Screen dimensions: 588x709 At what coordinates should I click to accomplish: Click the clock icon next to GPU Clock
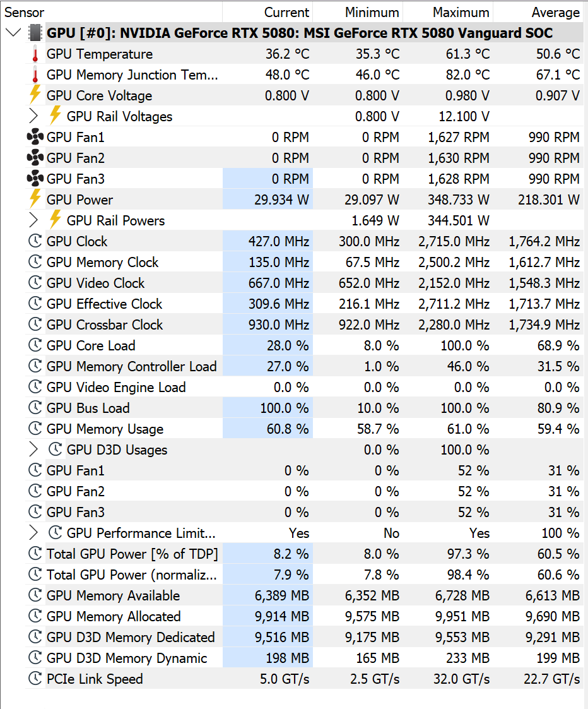35,241
